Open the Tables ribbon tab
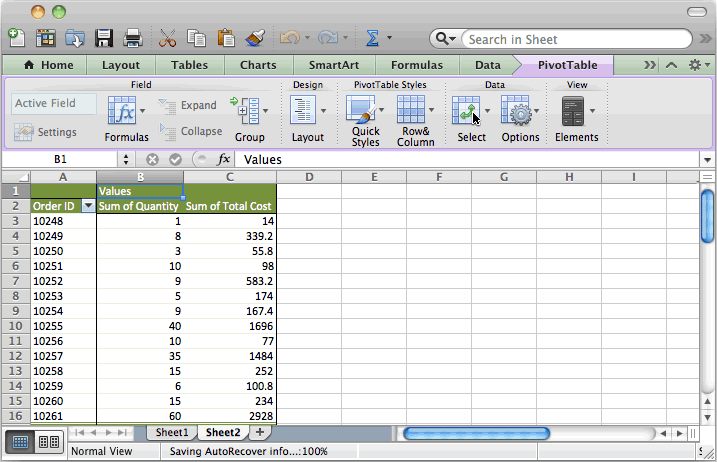The image size is (717, 462). pyautogui.click(x=189, y=65)
